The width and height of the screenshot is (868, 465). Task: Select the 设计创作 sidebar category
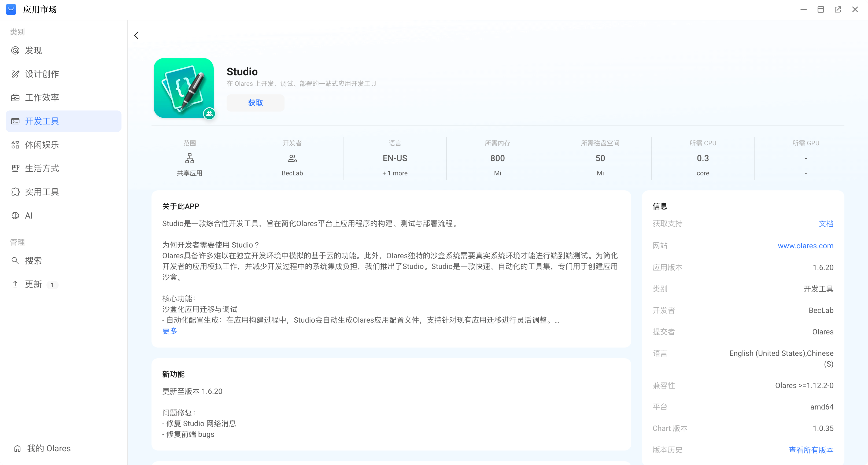point(42,74)
